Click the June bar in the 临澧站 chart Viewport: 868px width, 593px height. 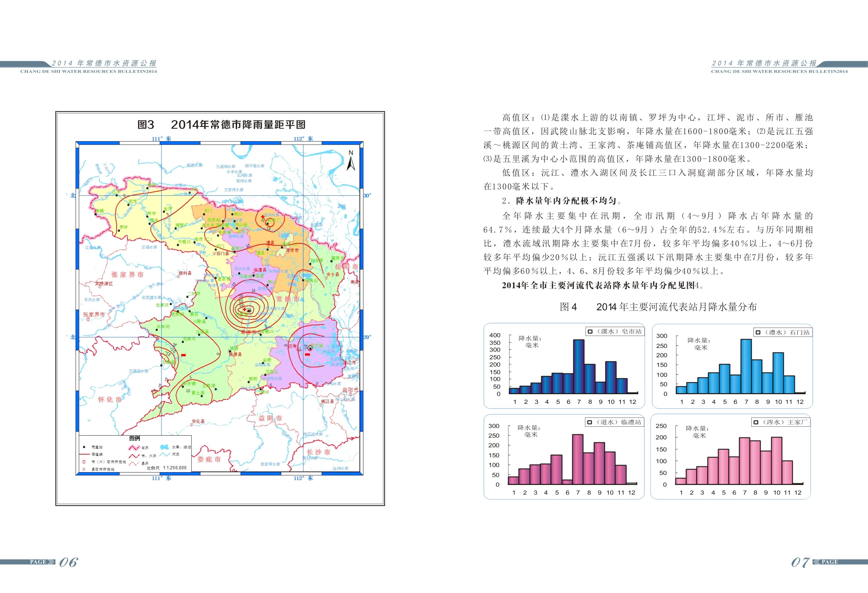[x=567, y=482]
